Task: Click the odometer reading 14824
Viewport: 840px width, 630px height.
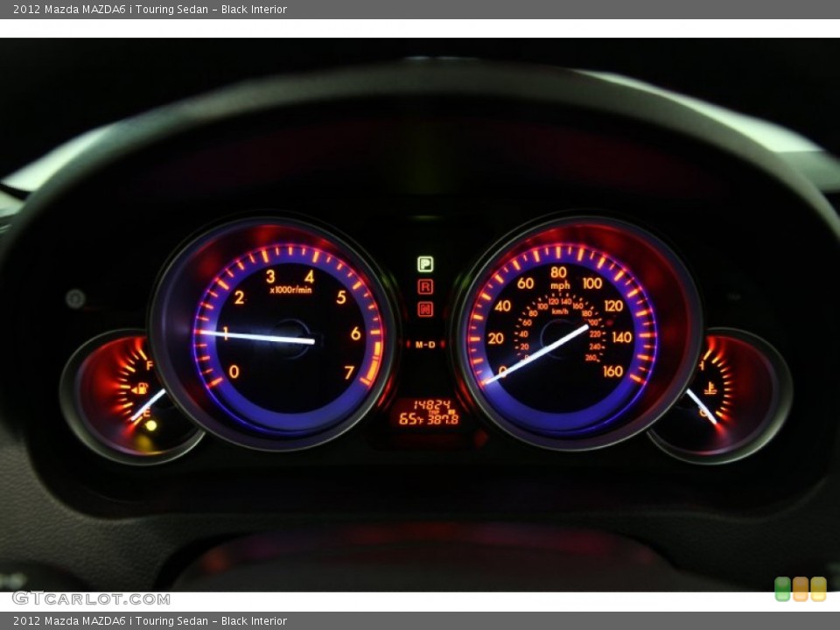Action: click(x=431, y=405)
